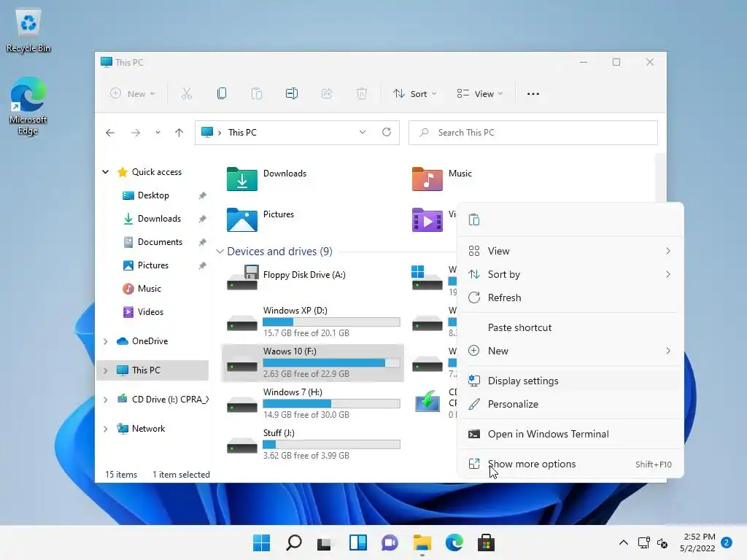Expand the address bar history dropdown
Screen dimensions: 747x560
[x=363, y=132]
